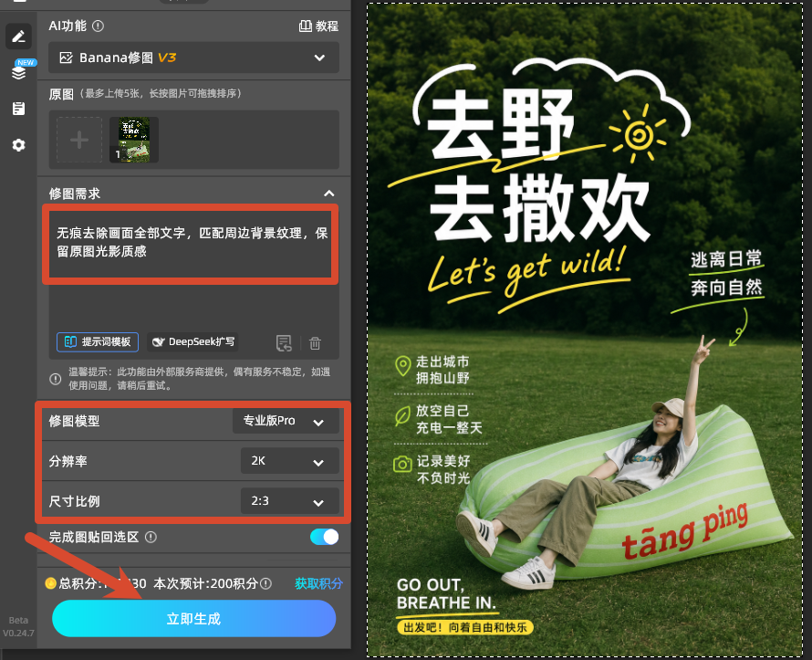Image resolution: width=812 pixels, height=660 pixels.
Task: Open settings gear in left sidebar
Action: coord(18,145)
